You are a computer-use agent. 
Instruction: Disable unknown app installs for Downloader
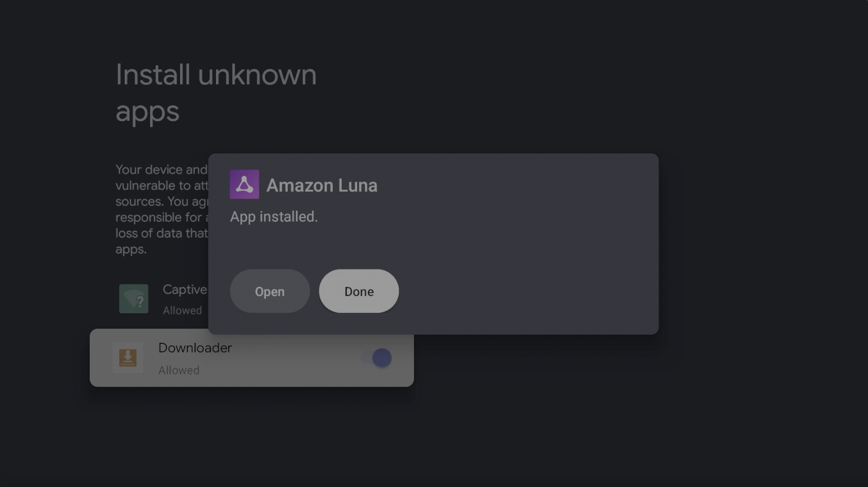[x=379, y=357]
